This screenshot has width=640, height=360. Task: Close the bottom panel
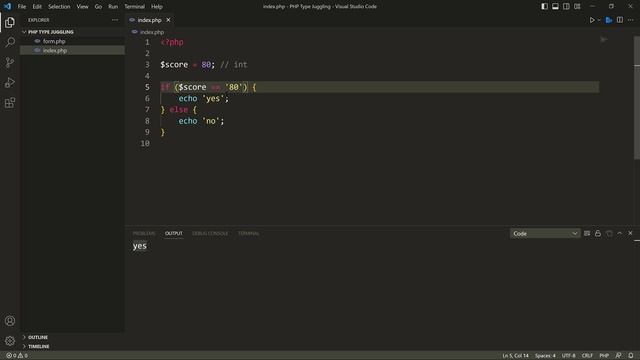coord(630,233)
